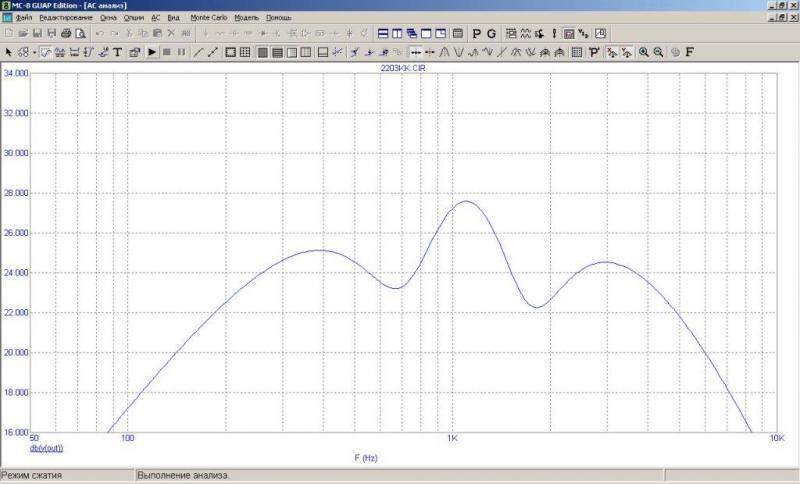Click the 1K x-axis label
Image resolution: width=800 pixels, height=484 pixels.
(453, 438)
